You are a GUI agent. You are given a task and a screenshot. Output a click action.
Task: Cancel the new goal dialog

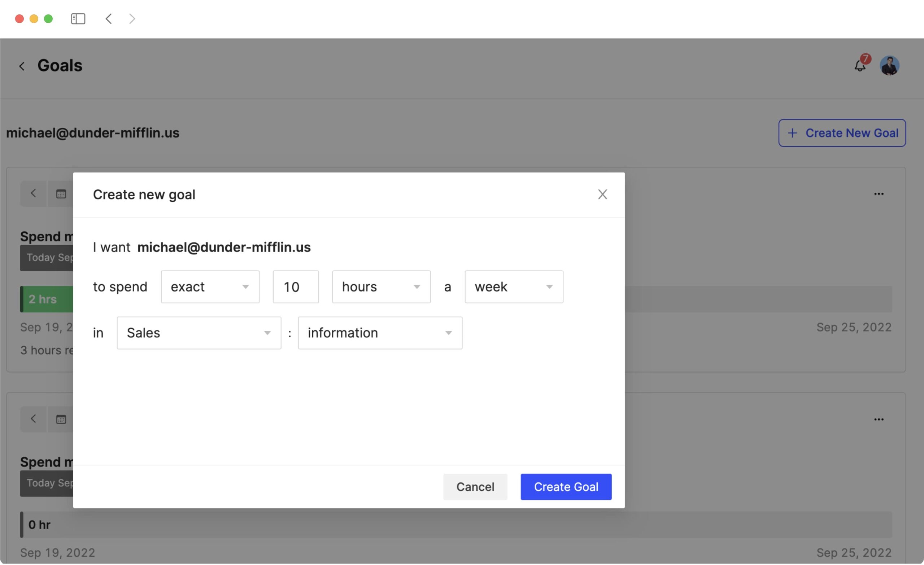(x=475, y=487)
